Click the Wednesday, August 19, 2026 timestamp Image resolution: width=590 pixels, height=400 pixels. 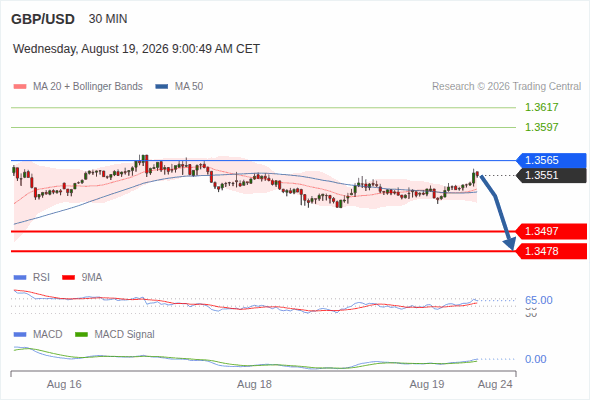point(136,49)
